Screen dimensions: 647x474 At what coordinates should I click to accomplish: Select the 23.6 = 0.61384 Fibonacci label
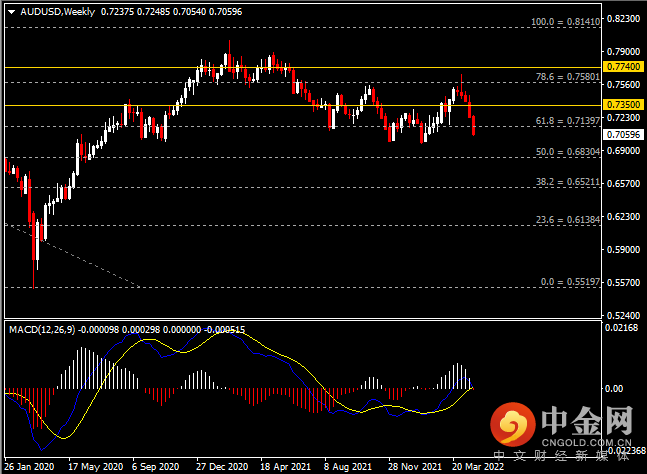pos(568,219)
